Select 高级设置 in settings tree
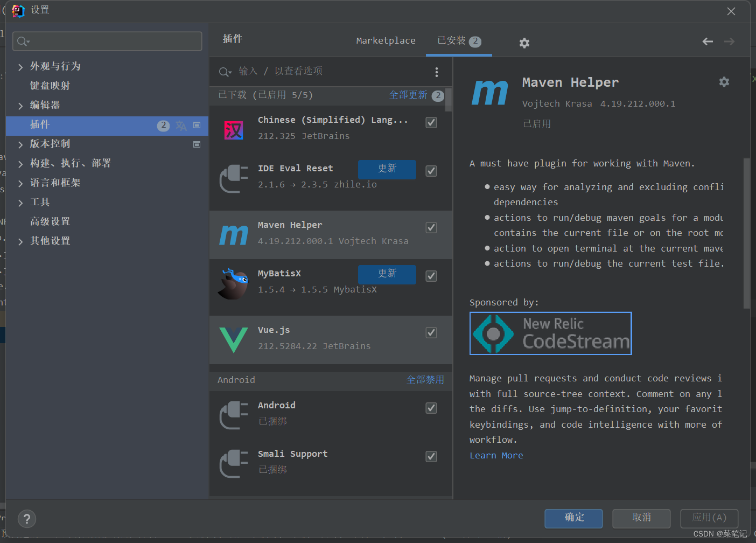Viewport: 756px width, 543px height. [x=50, y=221]
